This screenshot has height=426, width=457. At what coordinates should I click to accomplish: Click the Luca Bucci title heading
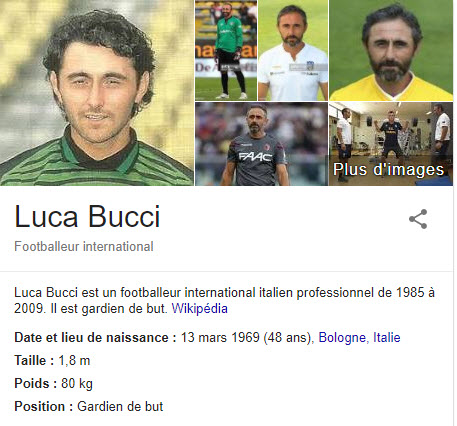tap(87, 217)
